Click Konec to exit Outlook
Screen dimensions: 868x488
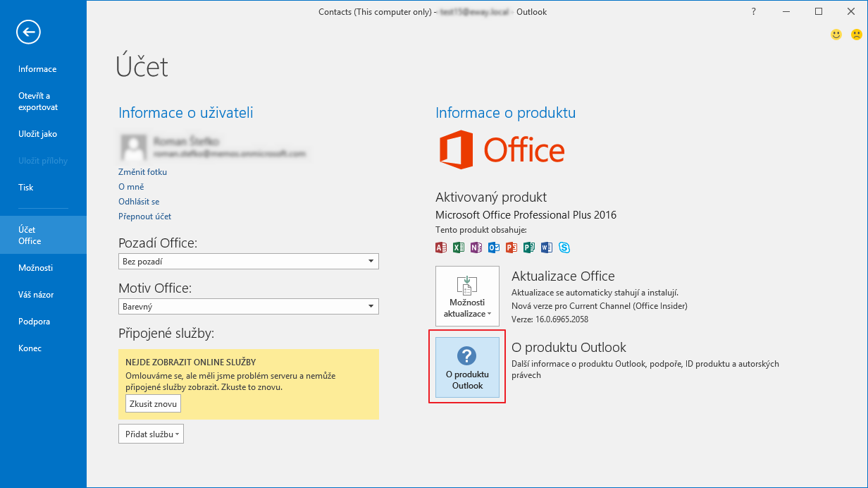[x=43, y=348]
